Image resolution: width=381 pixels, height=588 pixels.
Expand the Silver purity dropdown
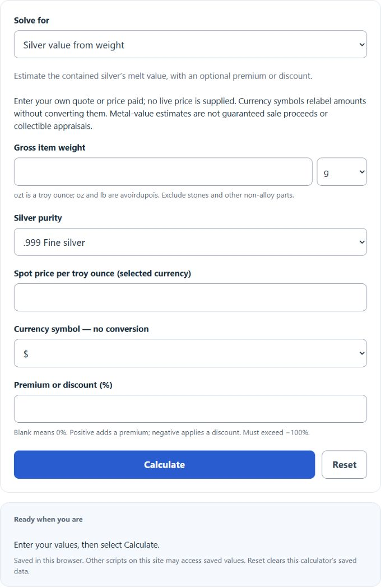tap(190, 242)
